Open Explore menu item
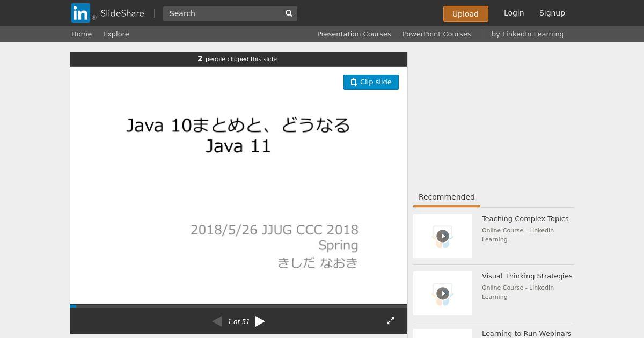The width and height of the screenshot is (644, 338). pyautogui.click(x=116, y=34)
